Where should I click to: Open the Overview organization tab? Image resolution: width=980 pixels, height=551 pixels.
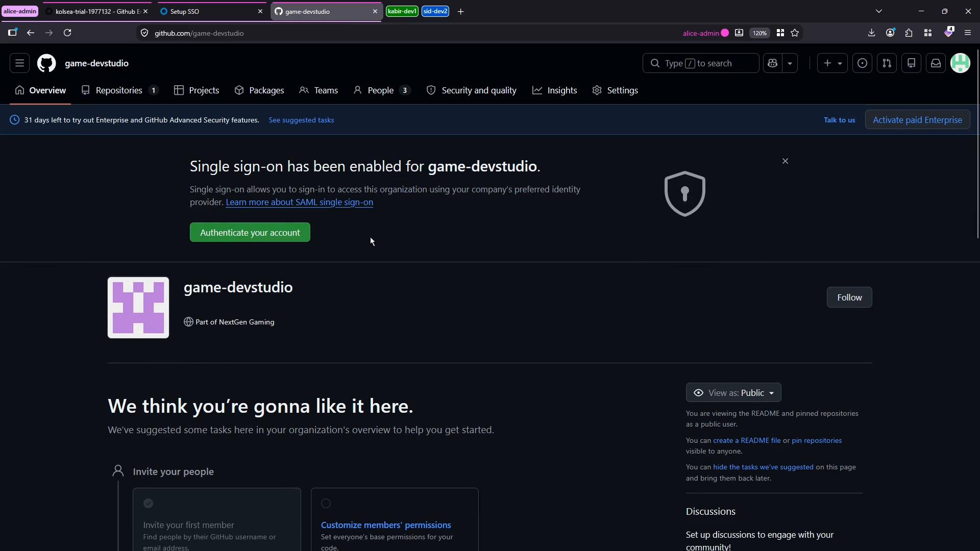point(40,90)
